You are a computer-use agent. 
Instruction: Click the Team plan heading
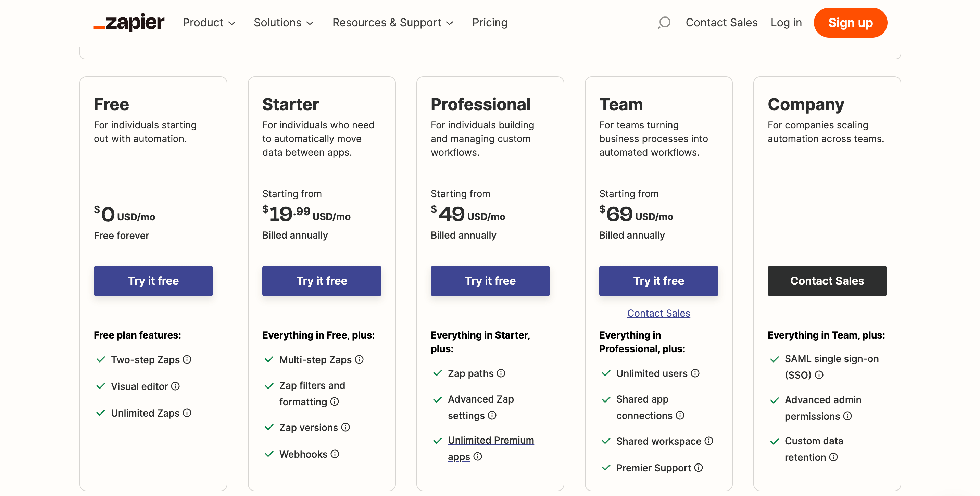click(x=621, y=104)
